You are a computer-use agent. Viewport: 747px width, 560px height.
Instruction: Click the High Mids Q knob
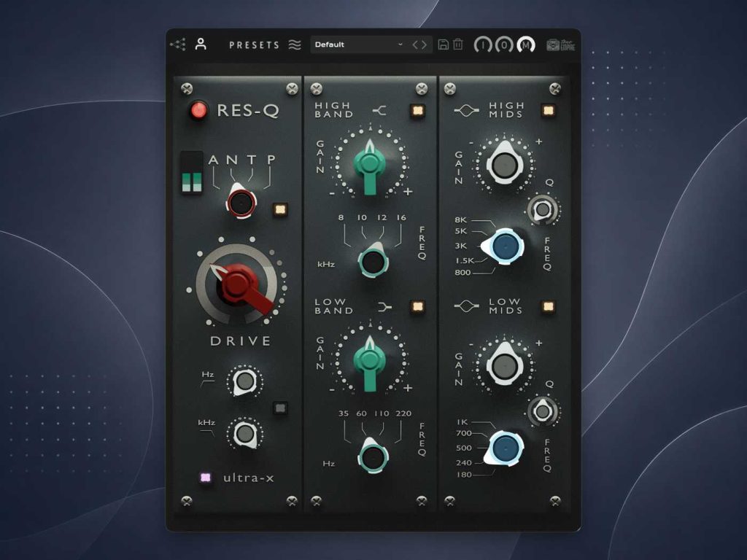click(x=543, y=209)
